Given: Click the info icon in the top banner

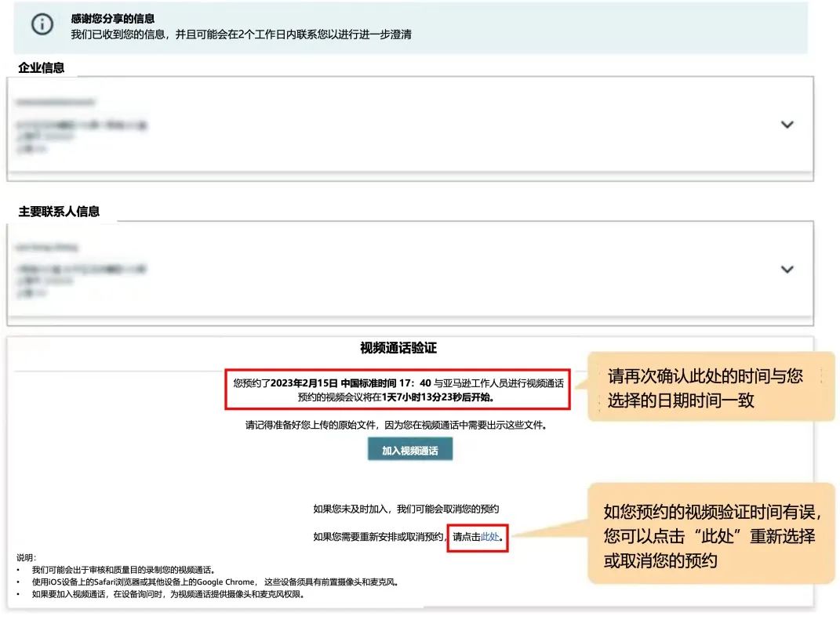Looking at the screenshot, I should (x=42, y=24).
